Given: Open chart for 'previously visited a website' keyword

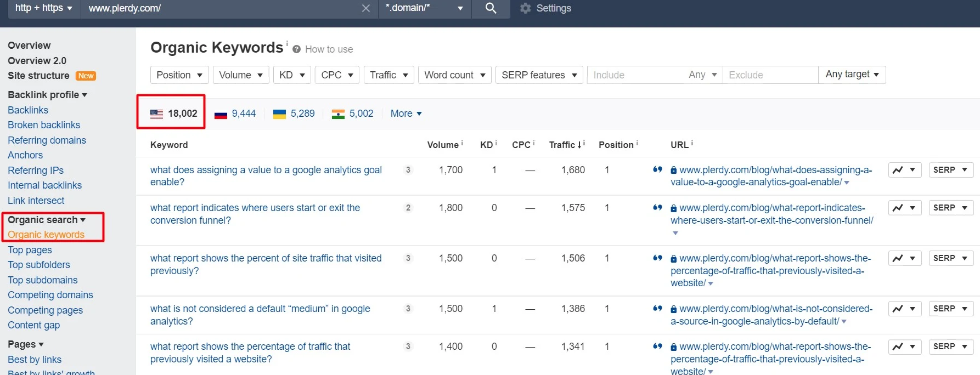Looking at the screenshot, I should pyautogui.click(x=905, y=346).
